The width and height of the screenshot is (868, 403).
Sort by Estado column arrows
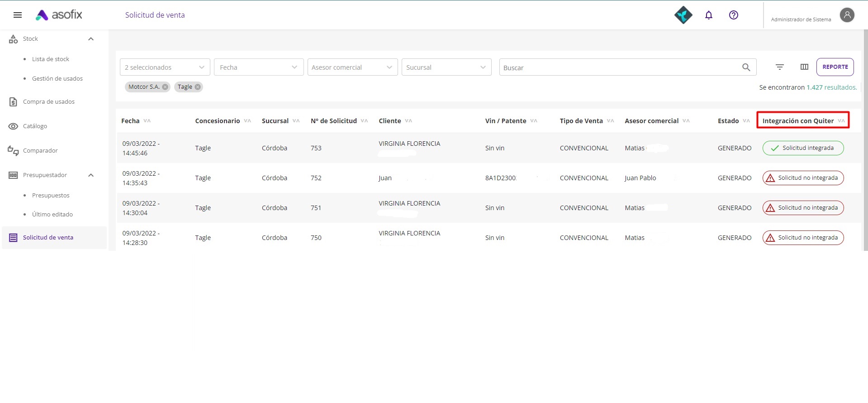(x=746, y=121)
